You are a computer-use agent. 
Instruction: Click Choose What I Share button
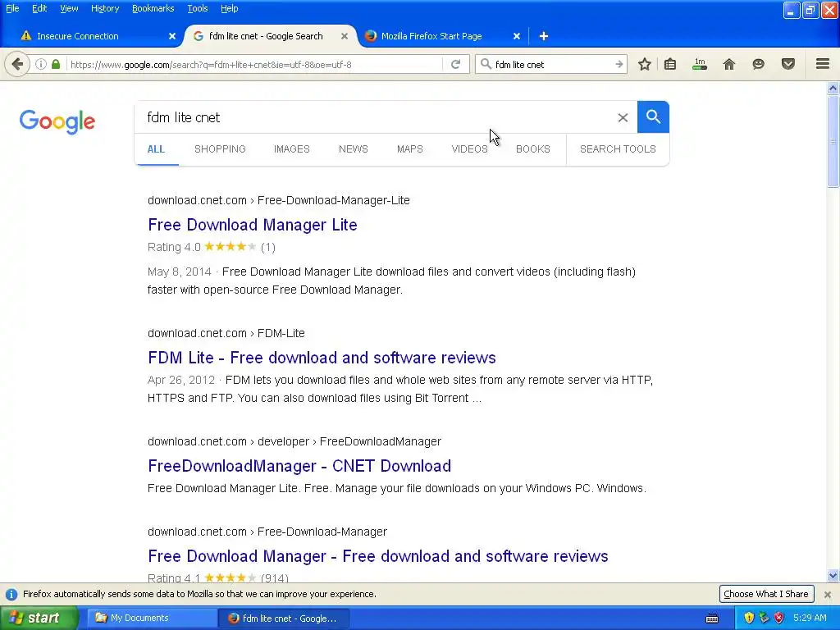coord(766,594)
